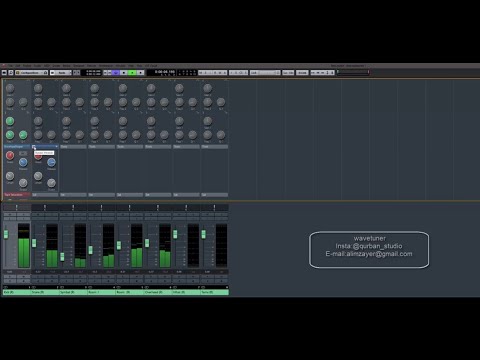Viewport: 480px width, 360px height.
Task: Click the Symbal channel volume fader
Action: [x=62, y=257]
